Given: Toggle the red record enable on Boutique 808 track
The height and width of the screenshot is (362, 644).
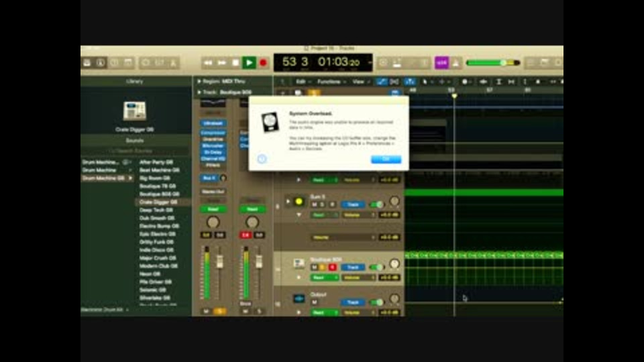Looking at the screenshot, I should 332,267.
